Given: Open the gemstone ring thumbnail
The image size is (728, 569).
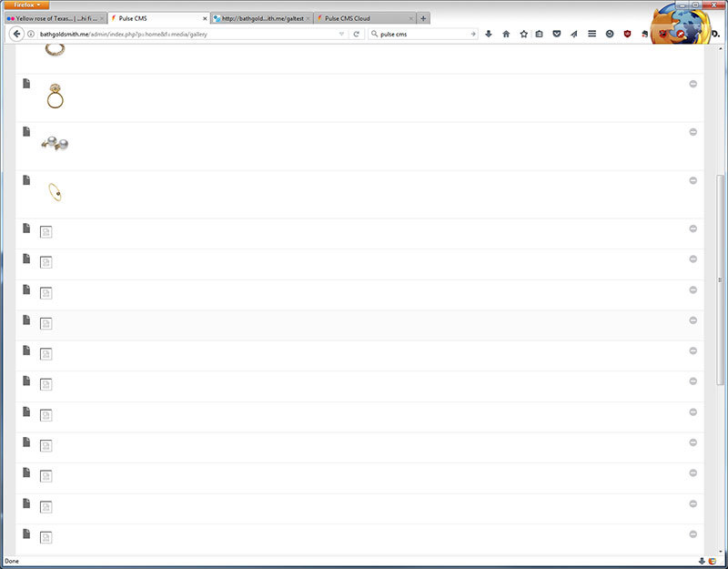Looking at the screenshot, I should pos(55,97).
